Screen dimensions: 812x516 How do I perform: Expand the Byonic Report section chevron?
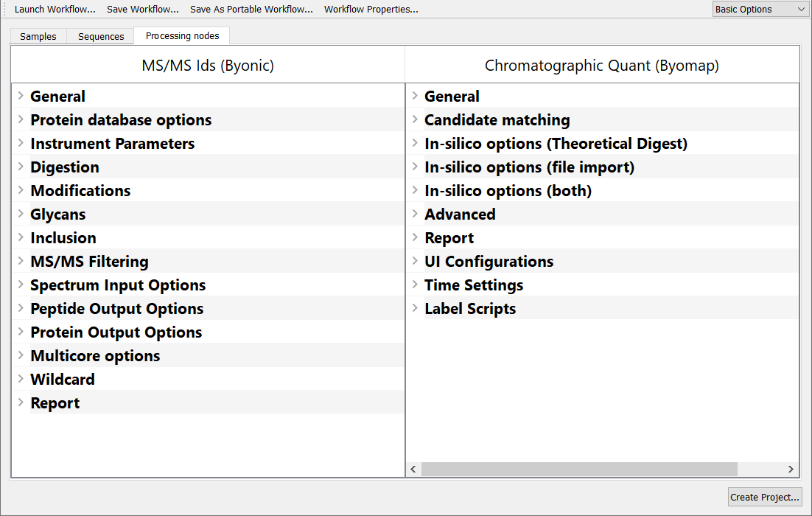(21, 402)
